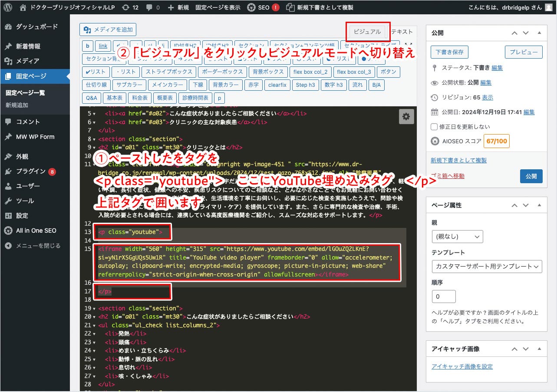The width and height of the screenshot is (557, 392).
Task: Move 公開 panel down with down arrow
Action: (x=526, y=33)
